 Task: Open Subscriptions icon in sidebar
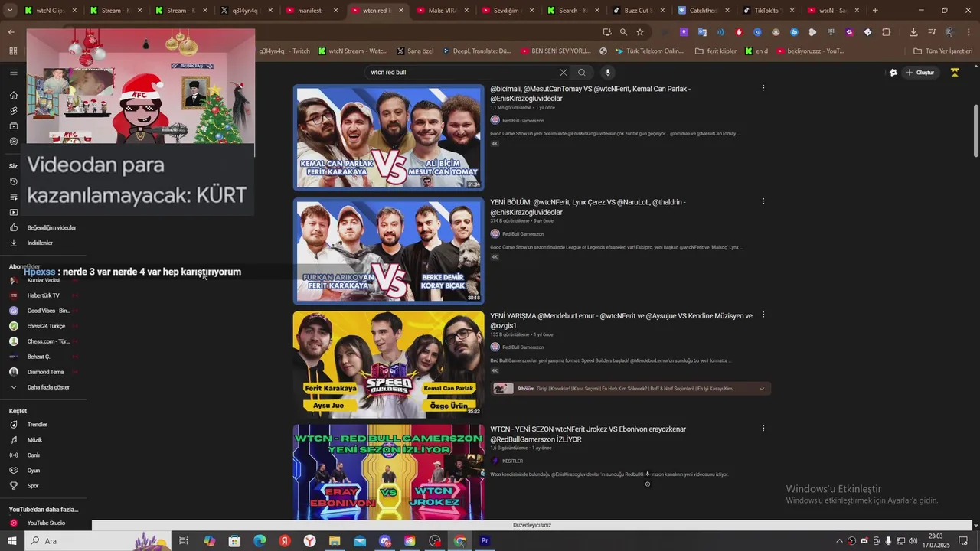13,126
